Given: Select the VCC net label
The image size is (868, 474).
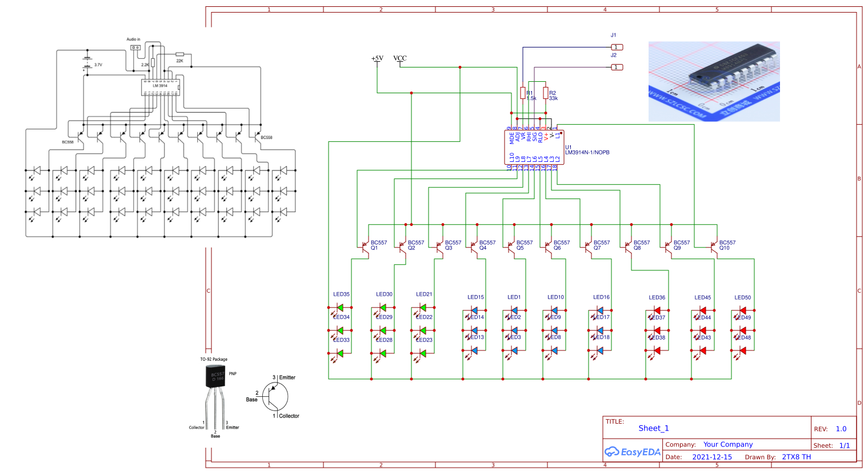Looking at the screenshot, I should [399, 59].
